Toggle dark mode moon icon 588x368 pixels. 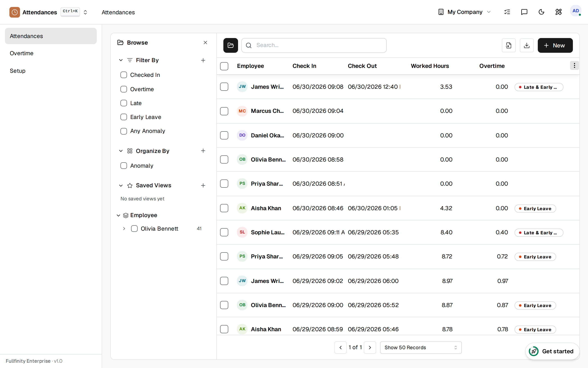541,12
